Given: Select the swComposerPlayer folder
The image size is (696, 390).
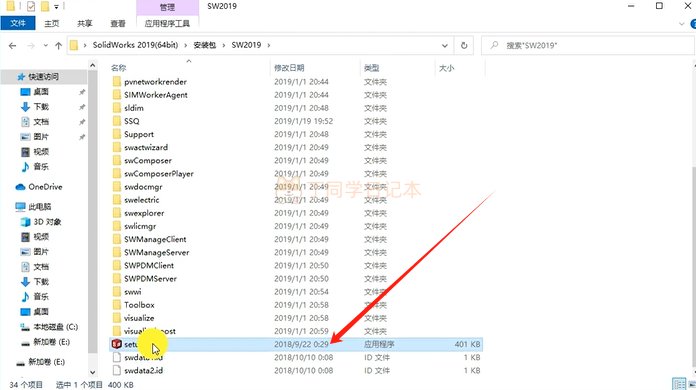Looking at the screenshot, I should click(x=159, y=173).
